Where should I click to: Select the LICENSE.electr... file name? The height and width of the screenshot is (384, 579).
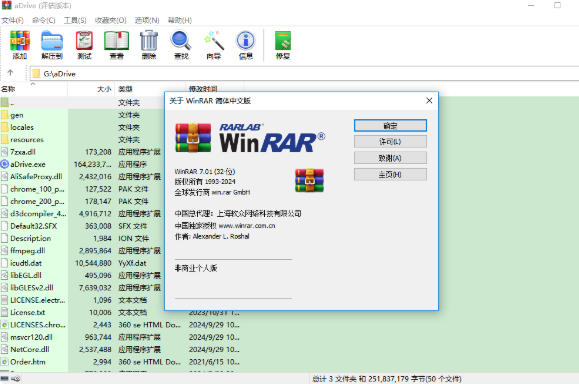(x=38, y=300)
